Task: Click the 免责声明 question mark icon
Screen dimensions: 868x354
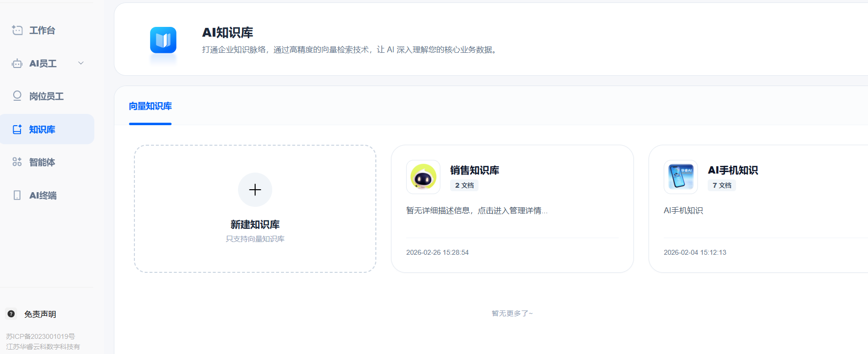Action: (x=11, y=314)
